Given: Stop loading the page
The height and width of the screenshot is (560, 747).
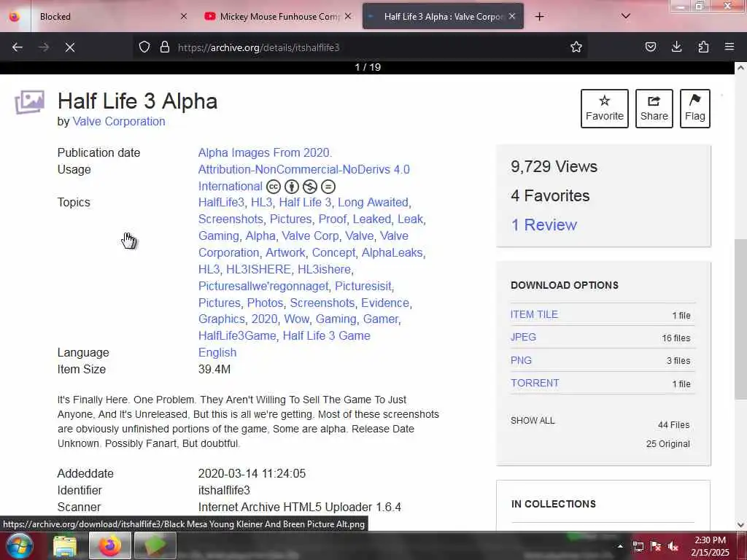Looking at the screenshot, I should 70,47.
